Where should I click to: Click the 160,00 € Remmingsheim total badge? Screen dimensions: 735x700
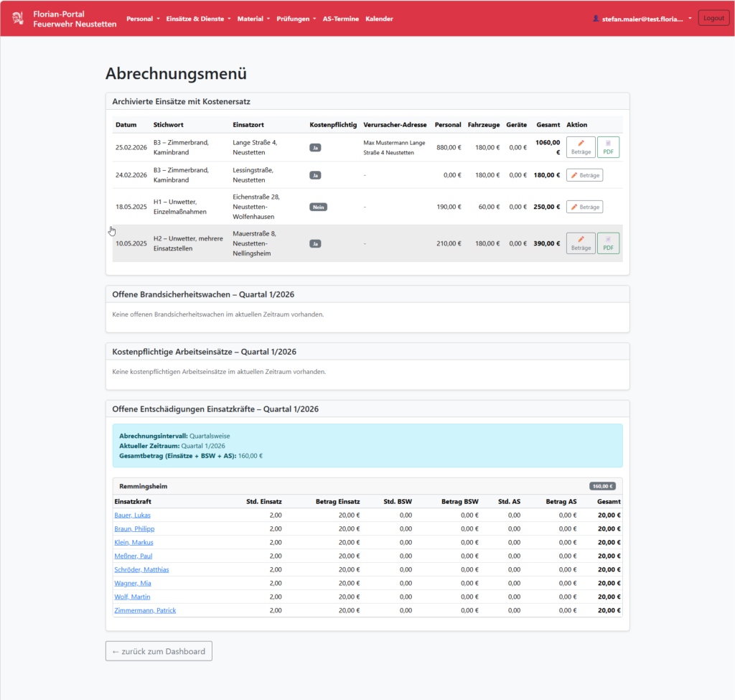(602, 486)
